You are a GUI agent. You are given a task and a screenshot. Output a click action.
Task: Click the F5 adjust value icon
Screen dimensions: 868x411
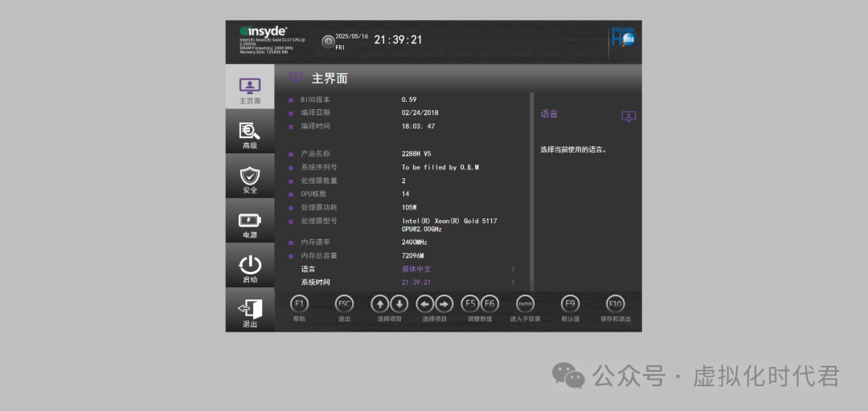(x=470, y=303)
